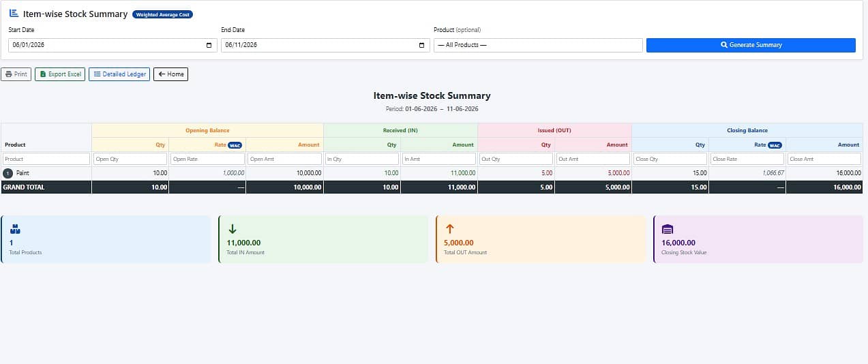This screenshot has height=364, width=868.
Task: Click the Product filter input field
Action: click(x=46, y=159)
